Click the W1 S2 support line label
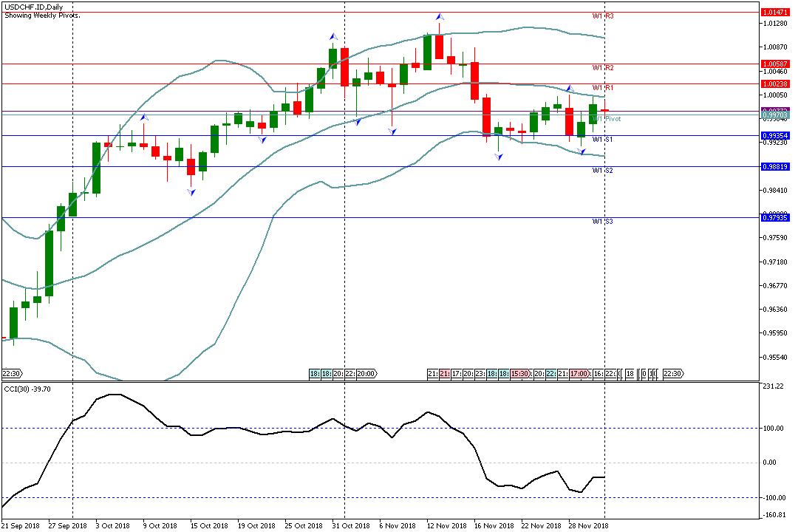This screenshot has width=798, height=532. click(603, 171)
